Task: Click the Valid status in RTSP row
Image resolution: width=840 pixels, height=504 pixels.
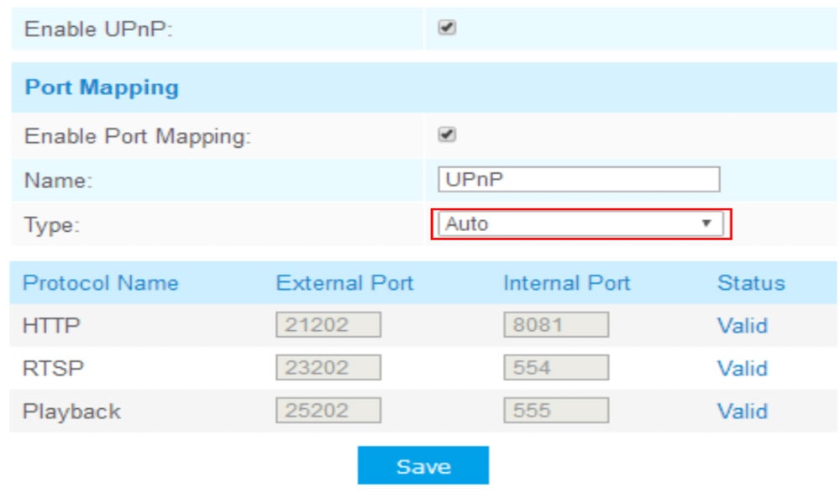Action: 742,369
